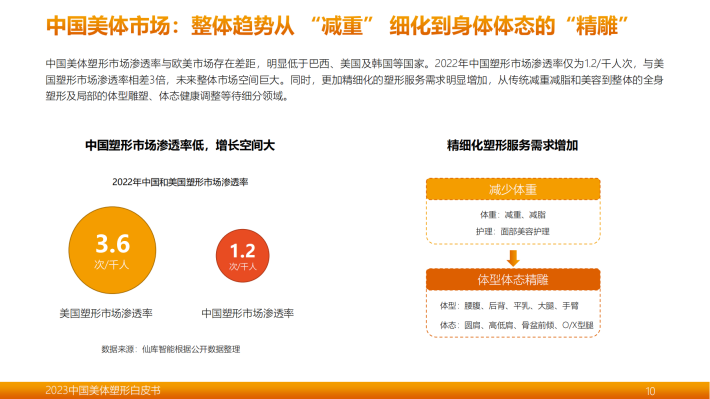Click page number 10 in footer
The image size is (710, 399).
point(650,391)
